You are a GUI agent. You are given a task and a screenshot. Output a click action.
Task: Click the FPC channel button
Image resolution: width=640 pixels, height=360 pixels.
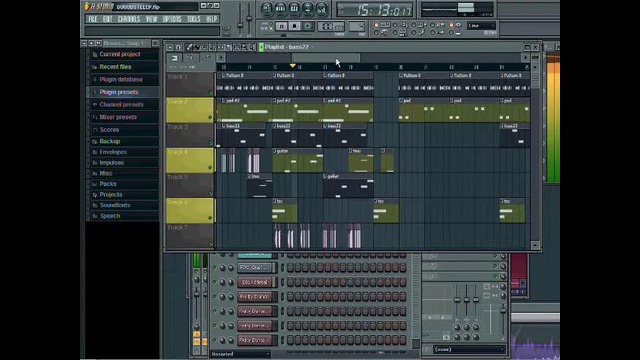coord(256,268)
